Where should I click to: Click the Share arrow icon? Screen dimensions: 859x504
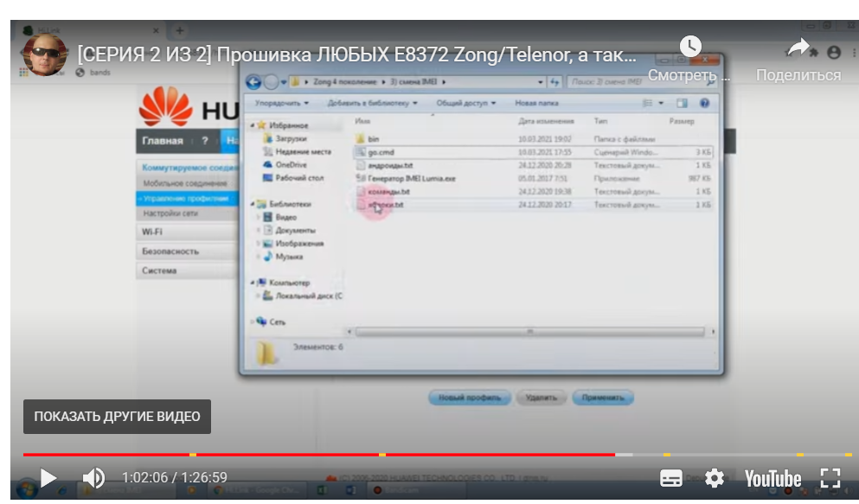coord(798,47)
